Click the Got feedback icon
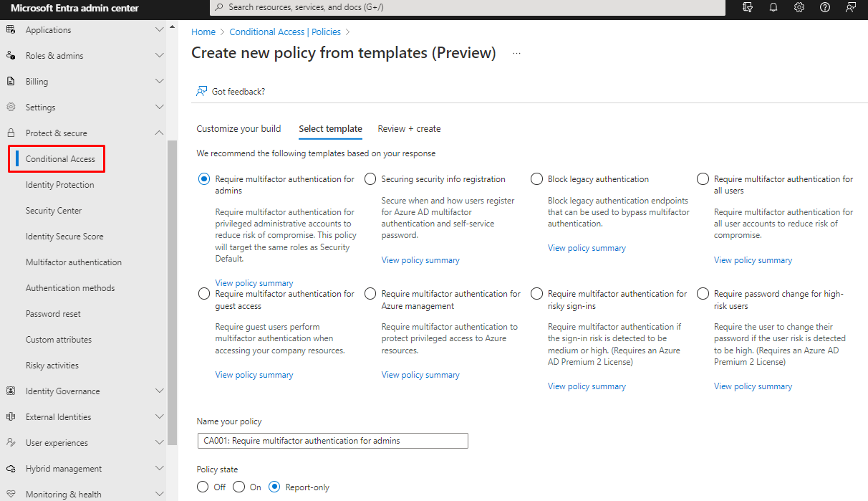Viewport: 868px width, 501px height. coord(202,91)
